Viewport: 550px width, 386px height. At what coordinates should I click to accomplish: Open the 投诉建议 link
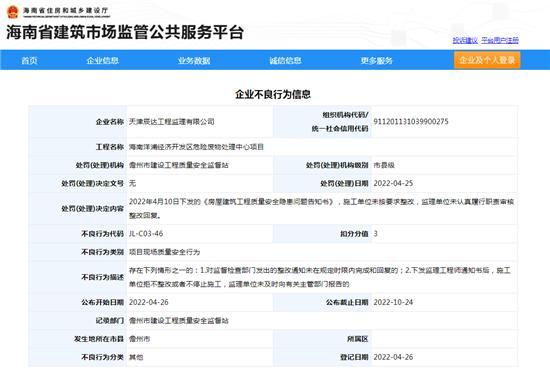pos(465,40)
